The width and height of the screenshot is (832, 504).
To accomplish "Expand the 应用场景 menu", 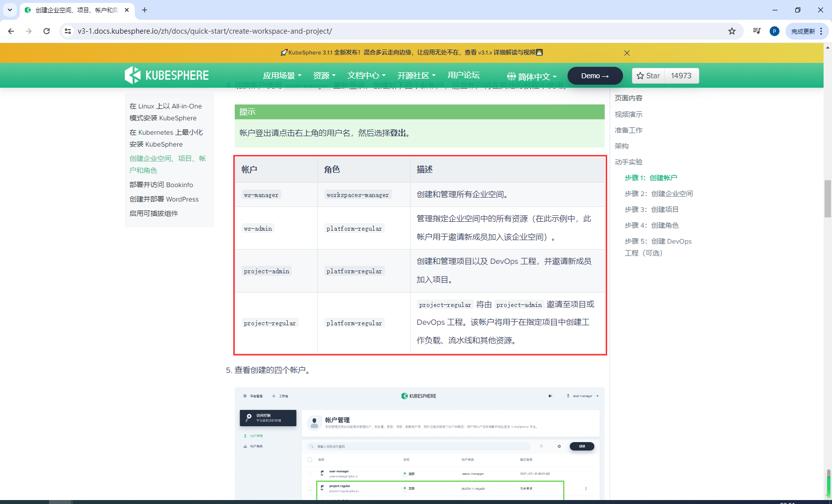I will pos(282,75).
